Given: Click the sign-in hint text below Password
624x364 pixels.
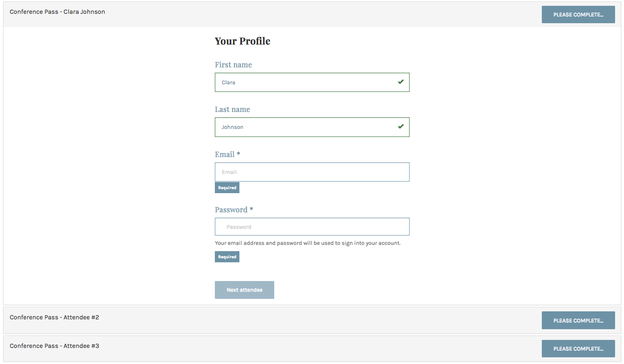Looking at the screenshot, I should pyautogui.click(x=307, y=243).
